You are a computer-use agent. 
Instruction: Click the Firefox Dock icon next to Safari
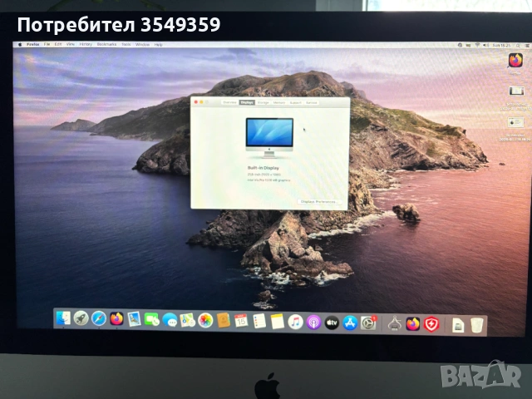(x=116, y=319)
